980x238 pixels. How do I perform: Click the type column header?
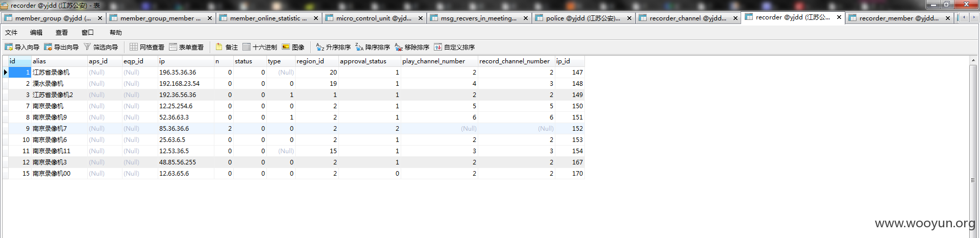(x=281, y=61)
